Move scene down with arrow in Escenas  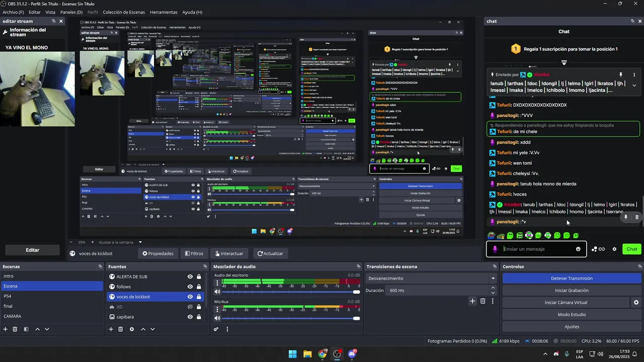coord(47,329)
